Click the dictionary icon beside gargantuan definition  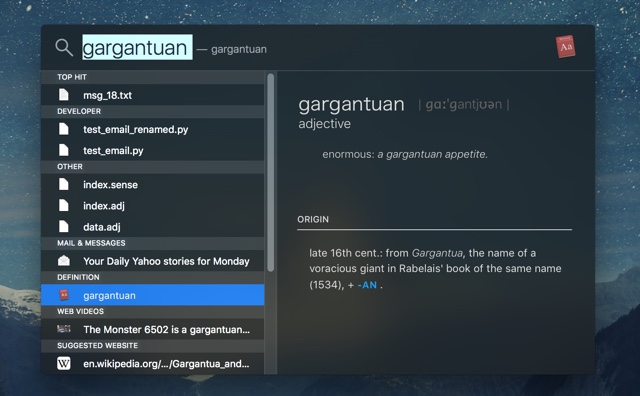coord(64,295)
